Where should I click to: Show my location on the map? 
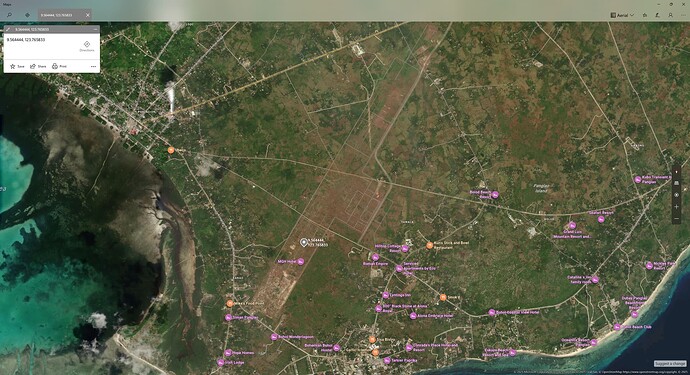point(676,195)
